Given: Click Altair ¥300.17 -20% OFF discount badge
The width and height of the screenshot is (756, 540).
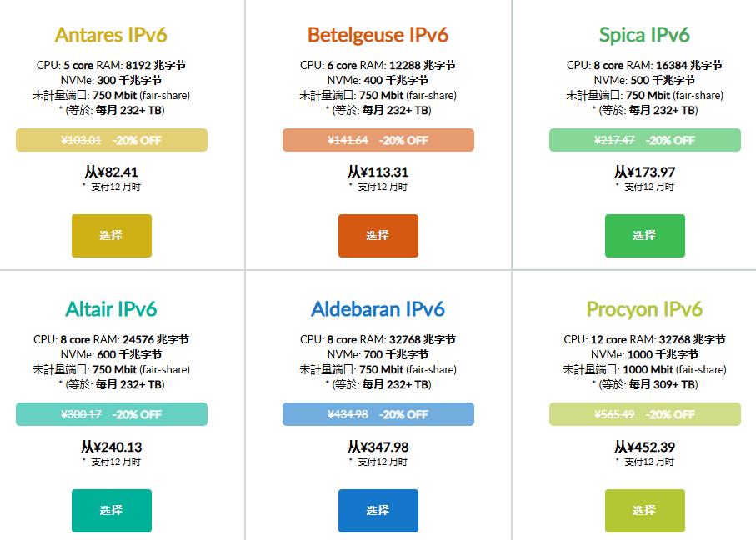Looking at the screenshot, I should pyautogui.click(x=111, y=414).
